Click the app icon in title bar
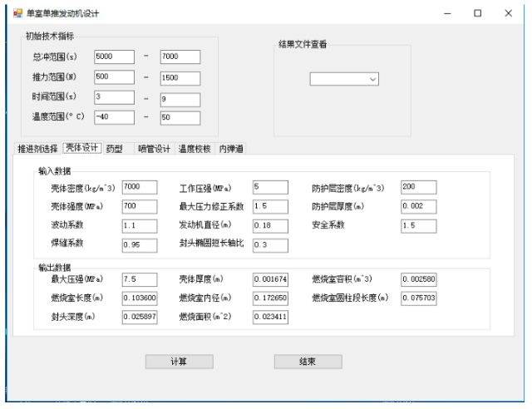Image resolution: width=532 pixels, height=409 pixels. pyautogui.click(x=17, y=14)
